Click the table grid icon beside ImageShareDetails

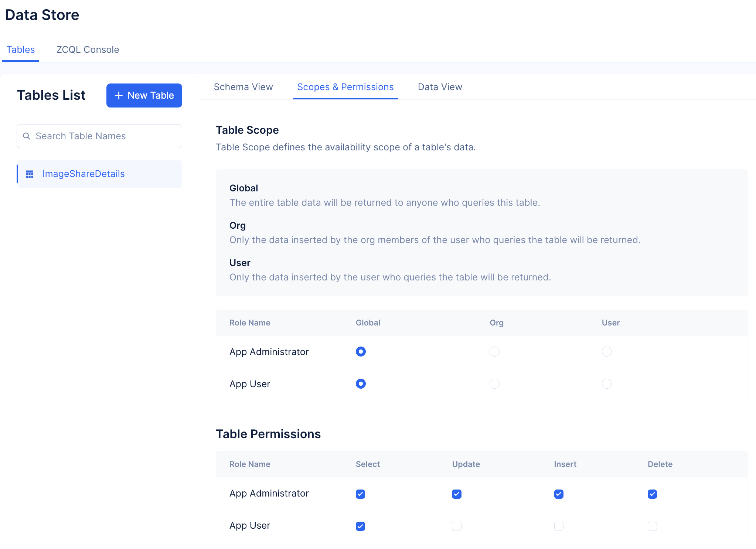[30, 174]
